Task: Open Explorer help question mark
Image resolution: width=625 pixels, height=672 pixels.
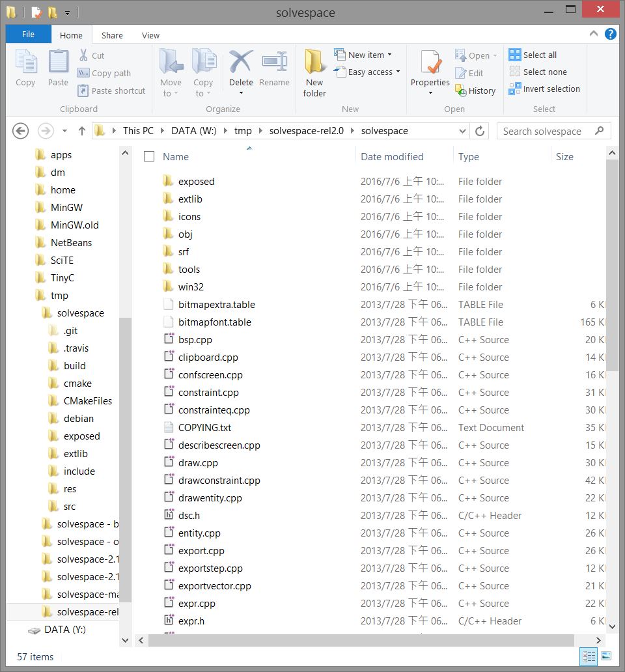Action: tap(611, 34)
